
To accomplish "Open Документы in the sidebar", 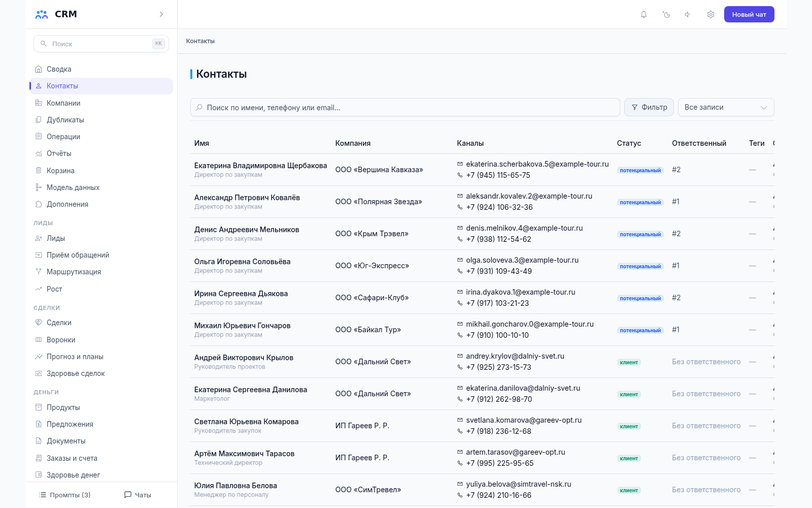I will pyautogui.click(x=101, y=441).
